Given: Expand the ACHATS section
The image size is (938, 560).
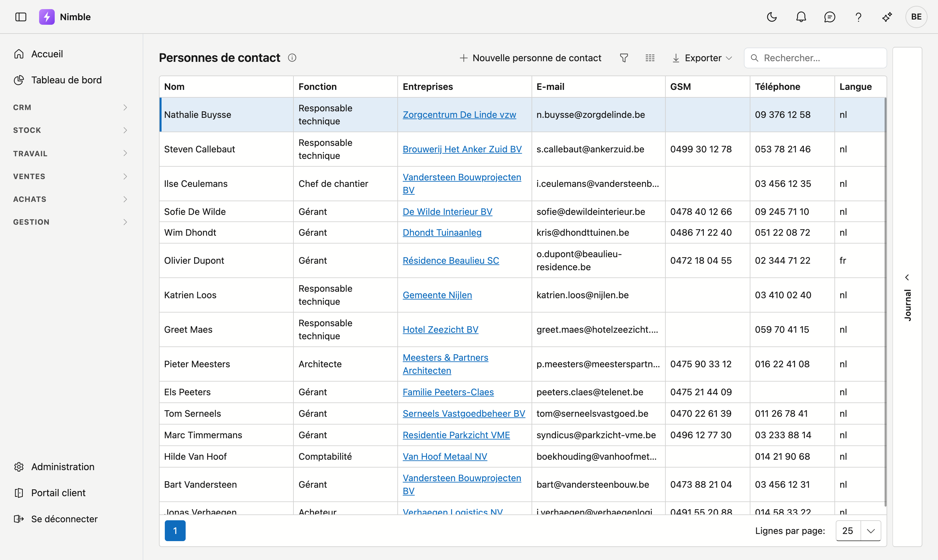Looking at the screenshot, I should click(71, 199).
